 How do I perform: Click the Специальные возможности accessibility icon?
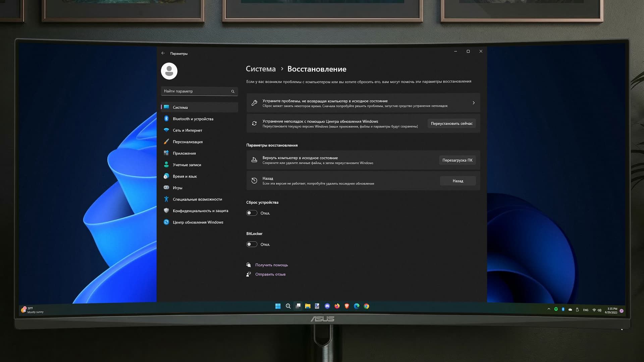click(166, 199)
